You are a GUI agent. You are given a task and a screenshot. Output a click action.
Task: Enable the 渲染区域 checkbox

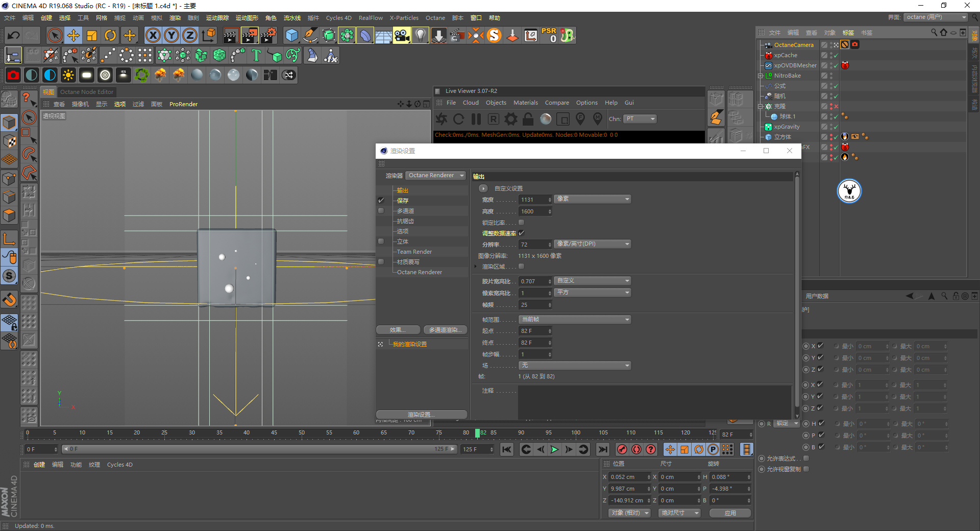pyautogui.click(x=521, y=266)
